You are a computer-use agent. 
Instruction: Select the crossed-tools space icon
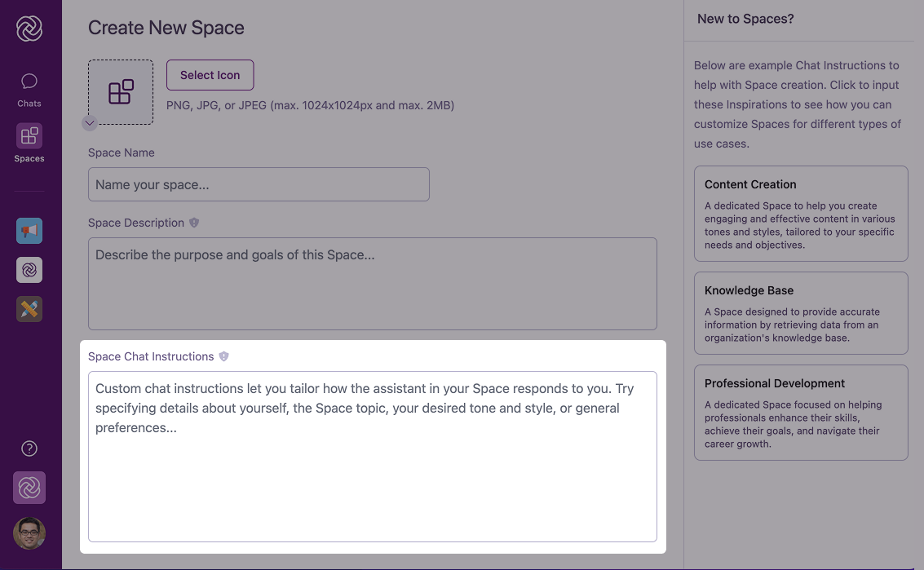29,309
